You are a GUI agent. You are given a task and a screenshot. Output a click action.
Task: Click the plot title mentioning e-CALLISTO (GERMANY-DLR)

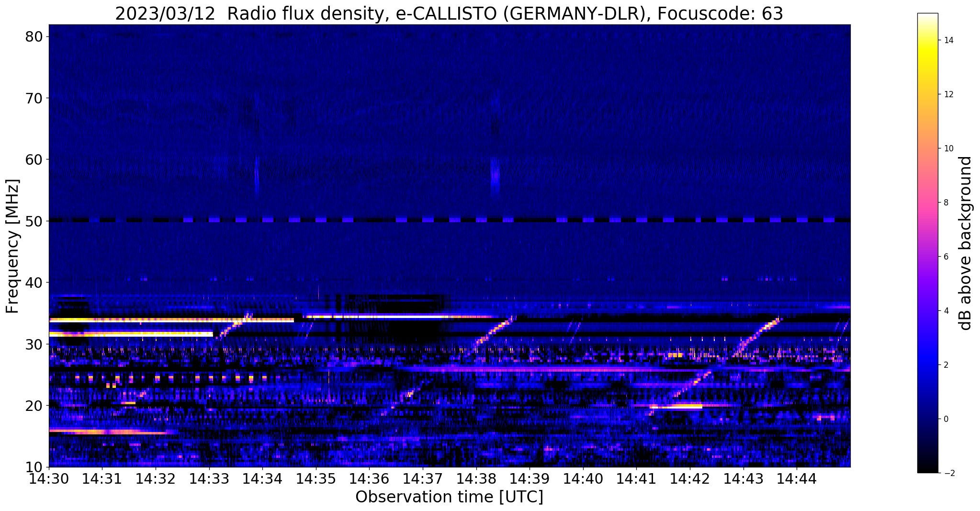[449, 13]
